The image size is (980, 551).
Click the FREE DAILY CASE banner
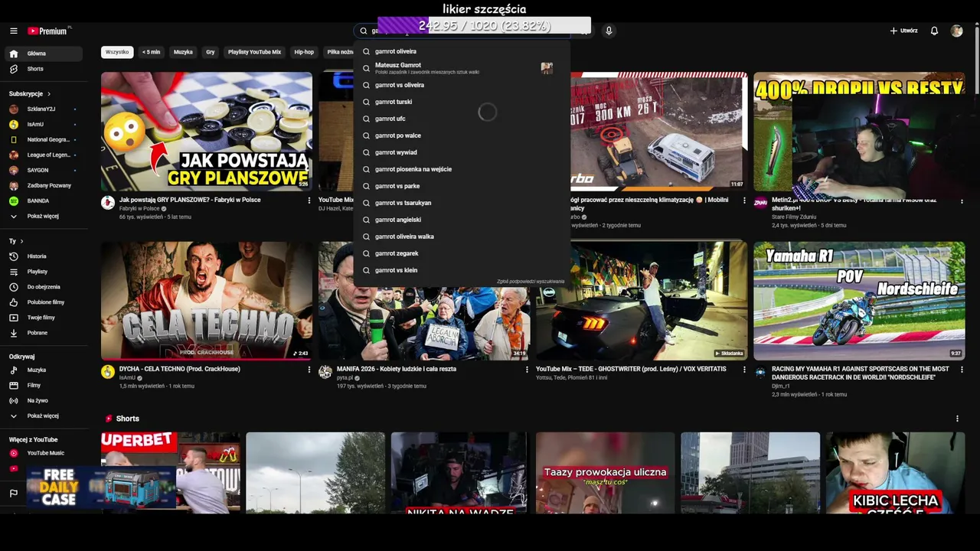pyautogui.click(x=101, y=487)
